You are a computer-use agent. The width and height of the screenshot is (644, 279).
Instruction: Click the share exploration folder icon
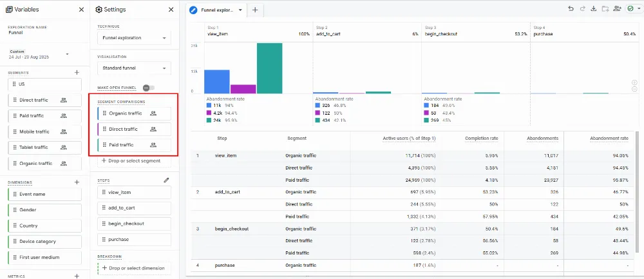pos(605,8)
